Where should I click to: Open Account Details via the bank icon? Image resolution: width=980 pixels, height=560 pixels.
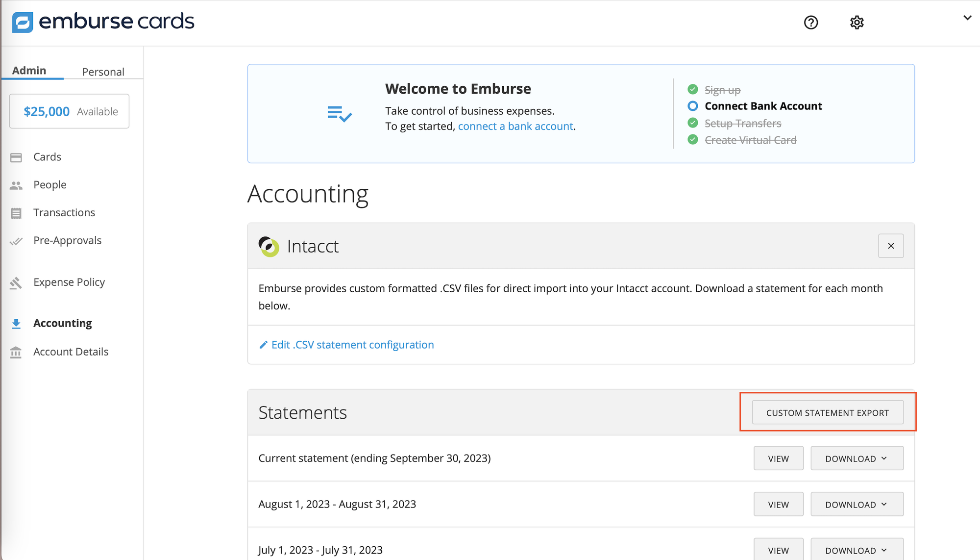[16, 352]
